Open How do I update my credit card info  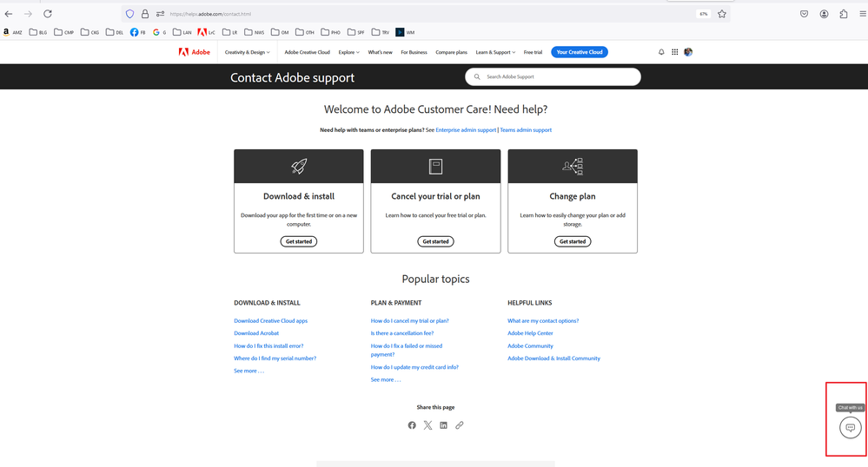coord(414,367)
